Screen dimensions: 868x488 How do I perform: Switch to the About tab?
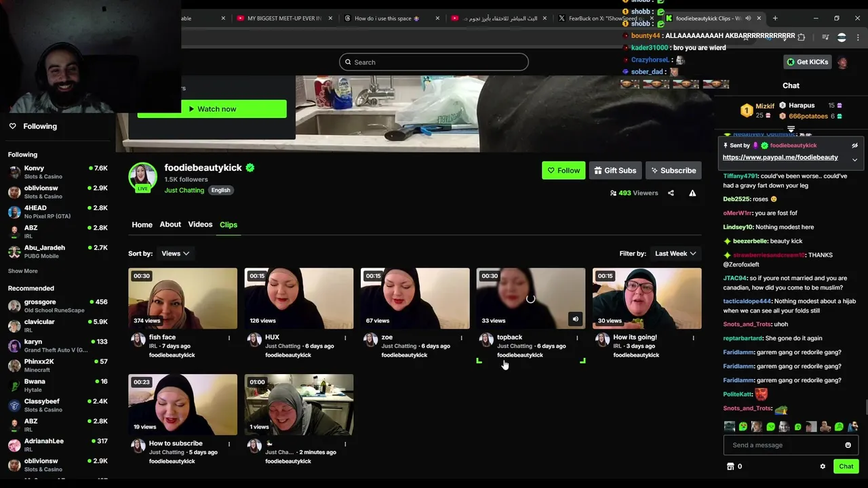pyautogui.click(x=170, y=224)
